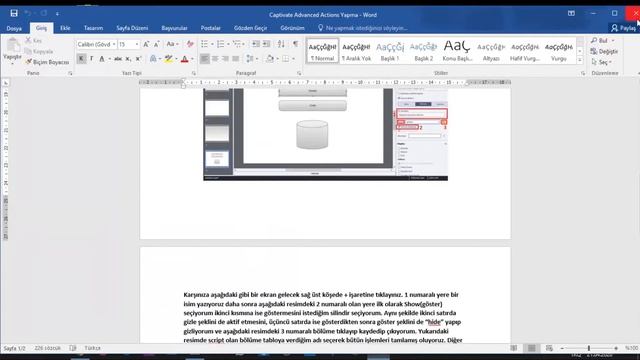Undo the last action in the title bar
The width and height of the screenshot is (640, 360).
[x=28, y=13]
